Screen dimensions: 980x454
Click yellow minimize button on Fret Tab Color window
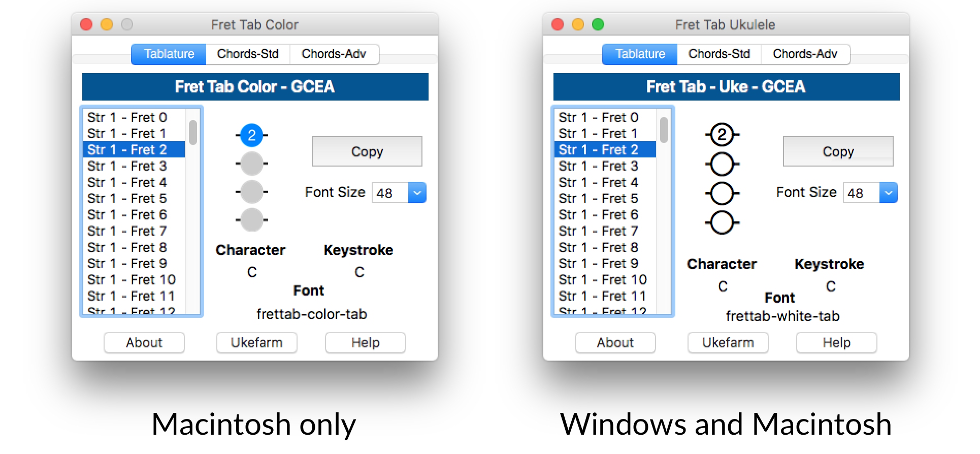[x=107, y=24]
